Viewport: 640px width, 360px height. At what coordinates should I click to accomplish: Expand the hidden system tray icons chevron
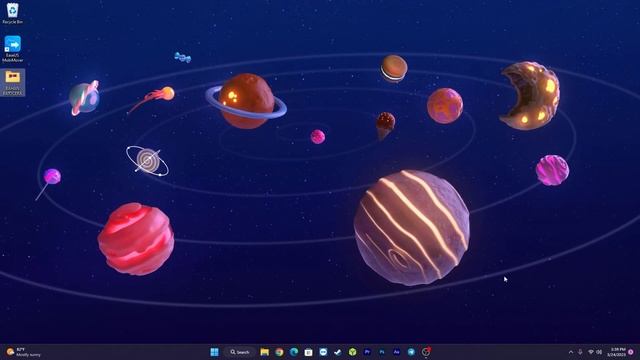[571, 352]
